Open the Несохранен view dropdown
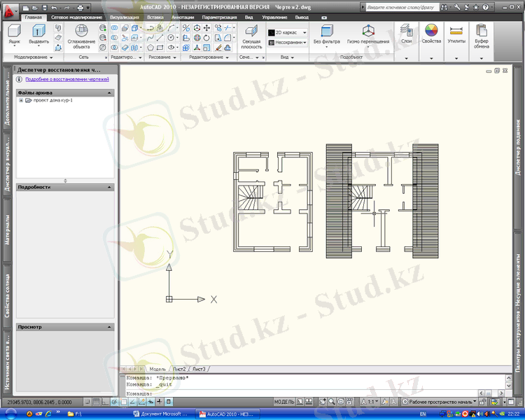The height and width of the screenshot is (420, 525). coord(287,42)
